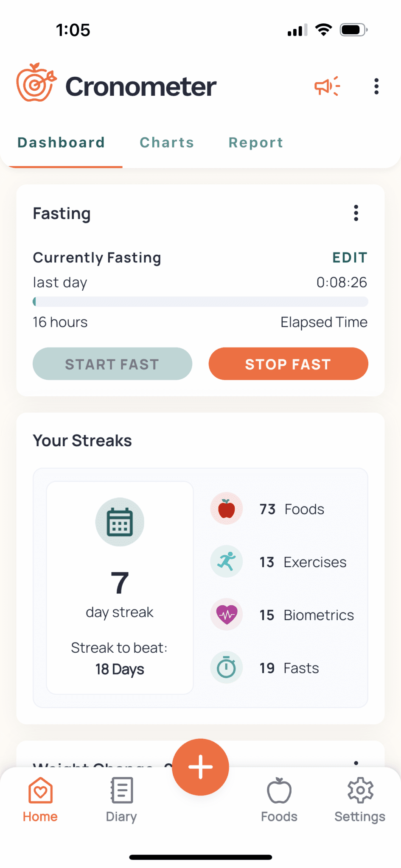Tap the Cronometer apple logo

coord(36,83)
